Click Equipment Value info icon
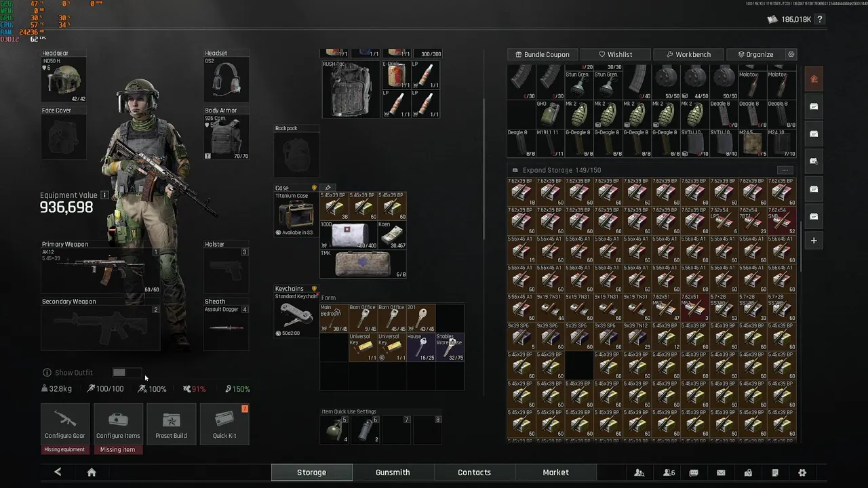868x488 pixels. [x=104, y=195]
